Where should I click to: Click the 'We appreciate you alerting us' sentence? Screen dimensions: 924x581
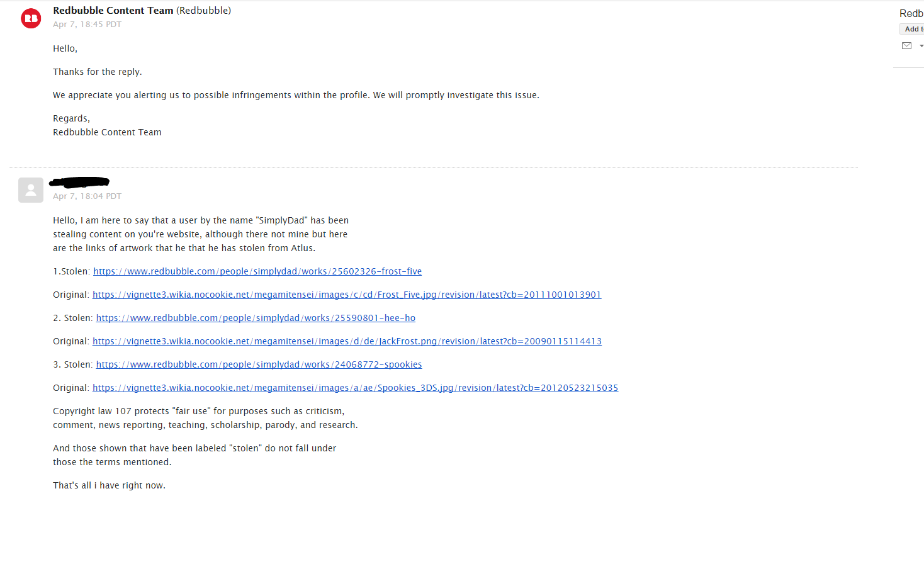pos(296,95)
